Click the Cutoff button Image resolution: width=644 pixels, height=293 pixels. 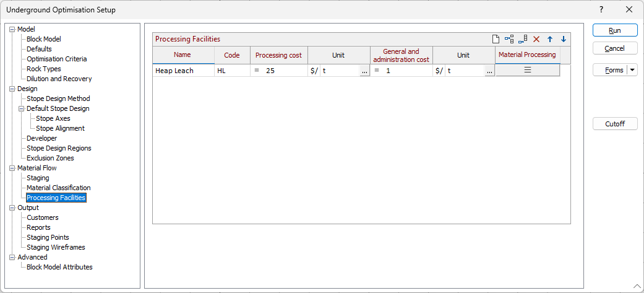[615, 124]
